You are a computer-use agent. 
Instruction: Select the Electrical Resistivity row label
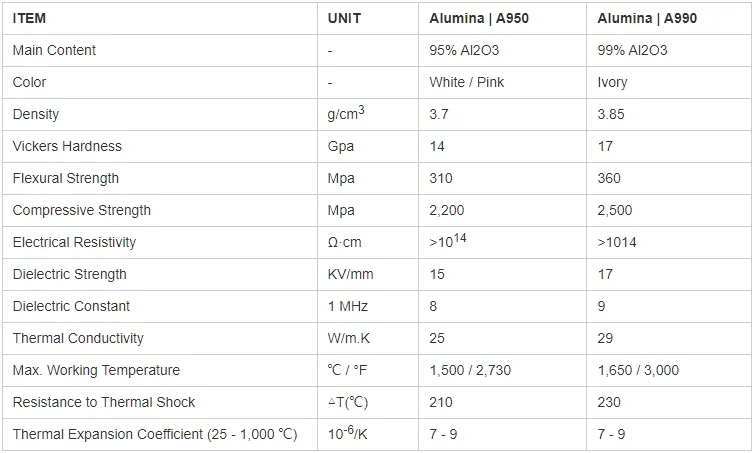point(74,242)
